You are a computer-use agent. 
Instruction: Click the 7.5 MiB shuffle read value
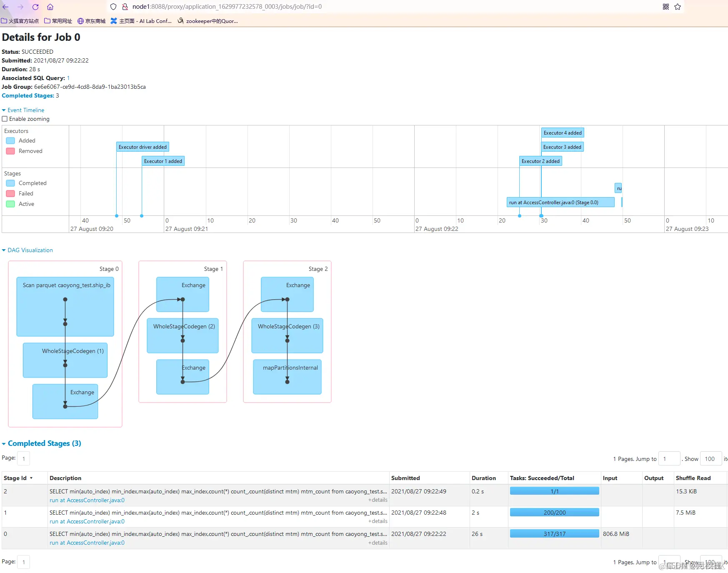click(x=685, y=513)
